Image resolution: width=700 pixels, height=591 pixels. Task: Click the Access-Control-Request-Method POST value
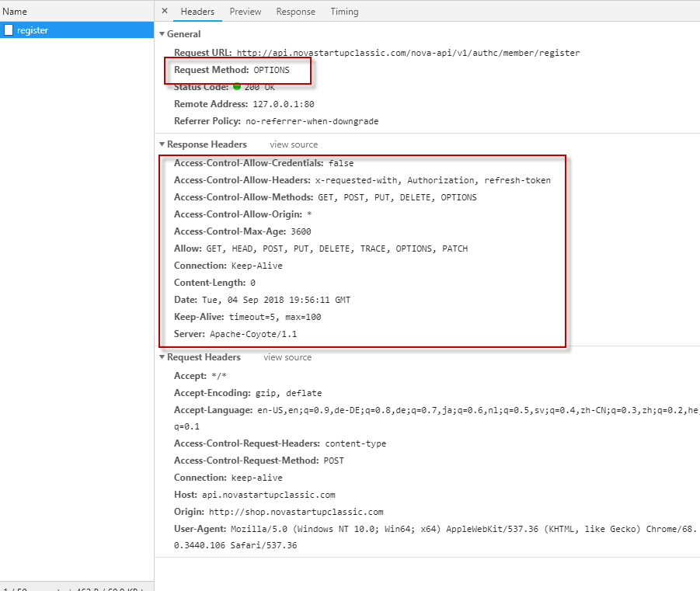point(334,461)
